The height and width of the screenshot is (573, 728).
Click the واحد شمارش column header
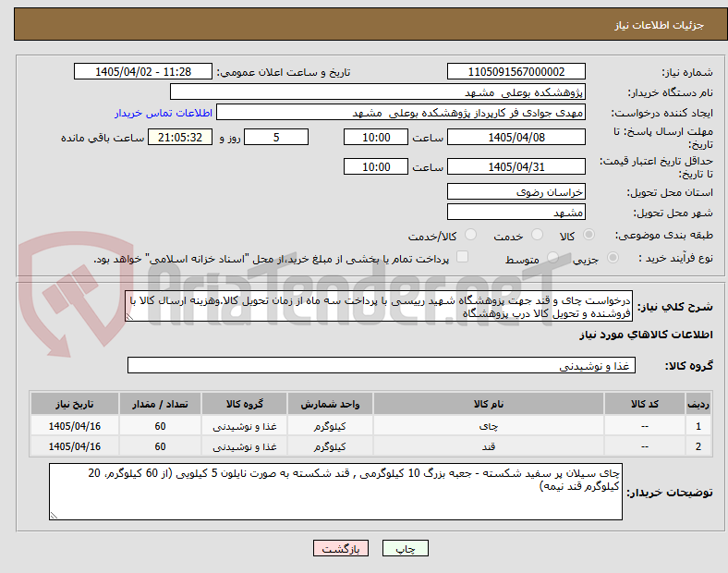[330, 404]
